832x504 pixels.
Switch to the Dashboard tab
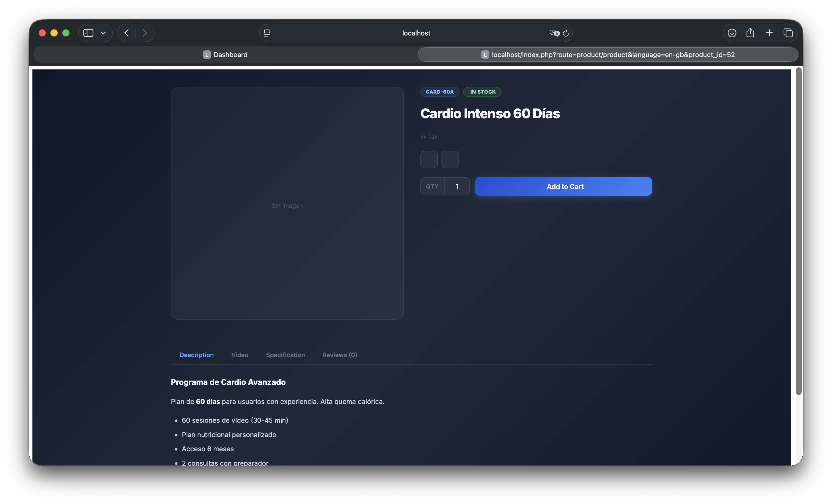click(x=225, y=55)
